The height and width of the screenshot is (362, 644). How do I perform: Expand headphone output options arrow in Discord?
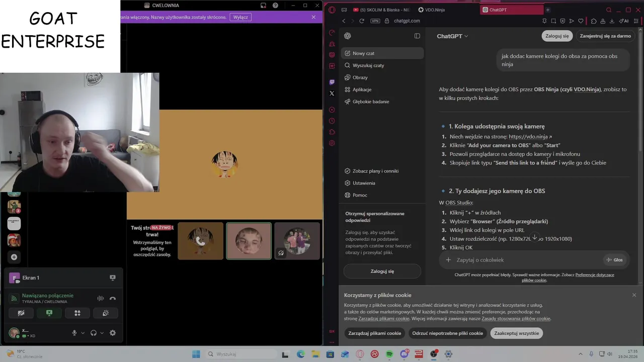[102, 333]
